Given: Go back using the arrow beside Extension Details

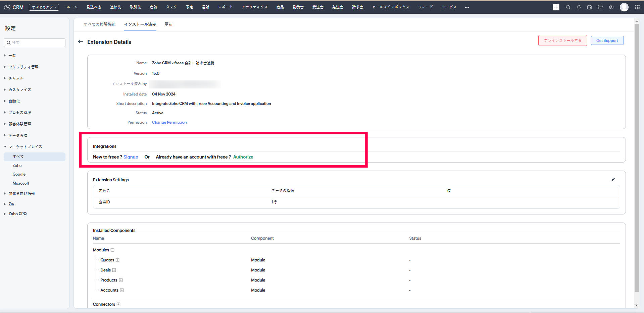Looking at the screenshot, I should click(81, 42).
